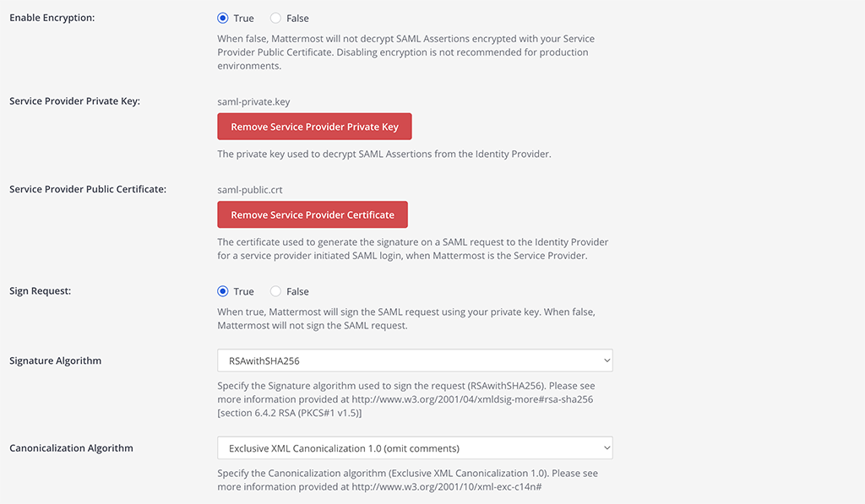Click the Sign Request setting label
Screen dimensions: 865x504
41,291
